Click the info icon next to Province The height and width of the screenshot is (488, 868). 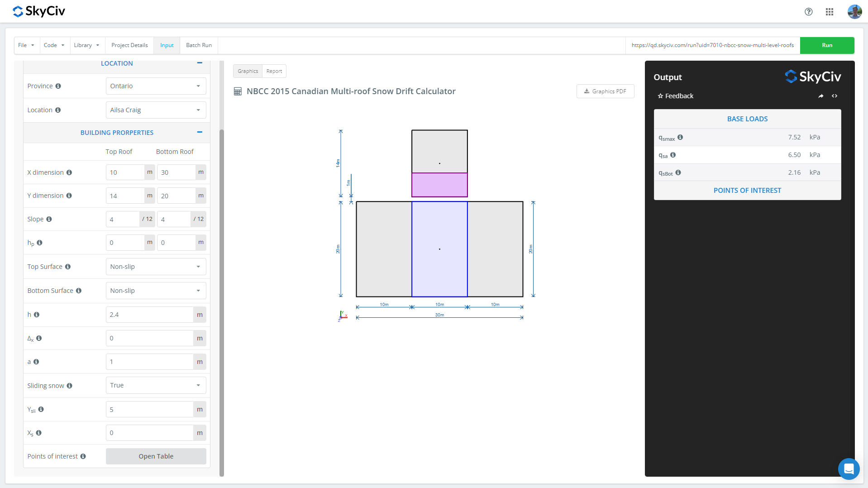tap(58, 86)
